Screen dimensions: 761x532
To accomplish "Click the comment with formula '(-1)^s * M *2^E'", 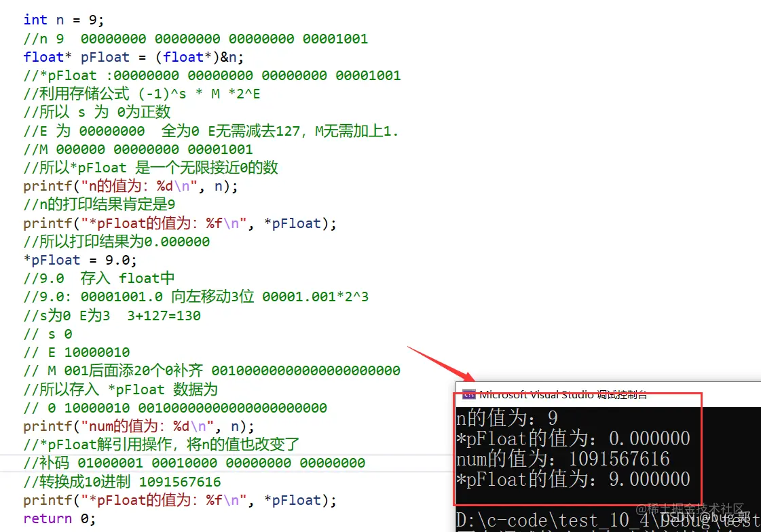I will point(142,94).
